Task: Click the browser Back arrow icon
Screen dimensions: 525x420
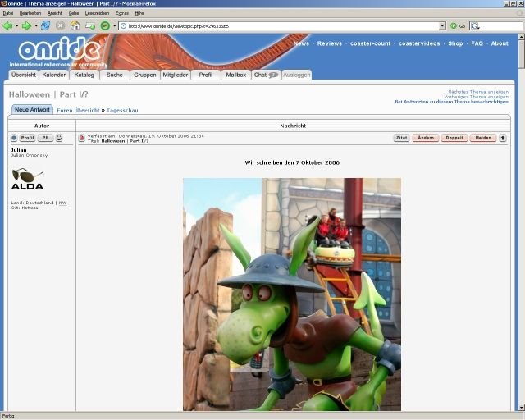Action: [7, 26]
